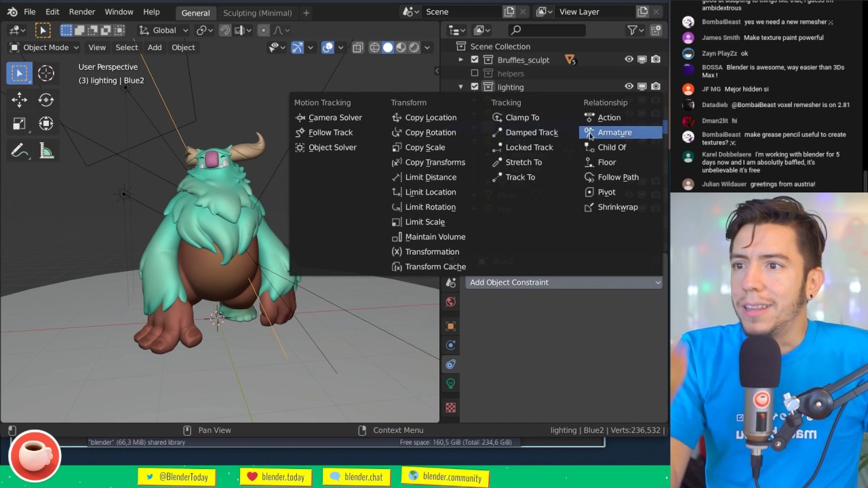This screenshot has width=868, height=488.
Task: Click the blender.chat link in the banner
Action: tap(355, 477)
